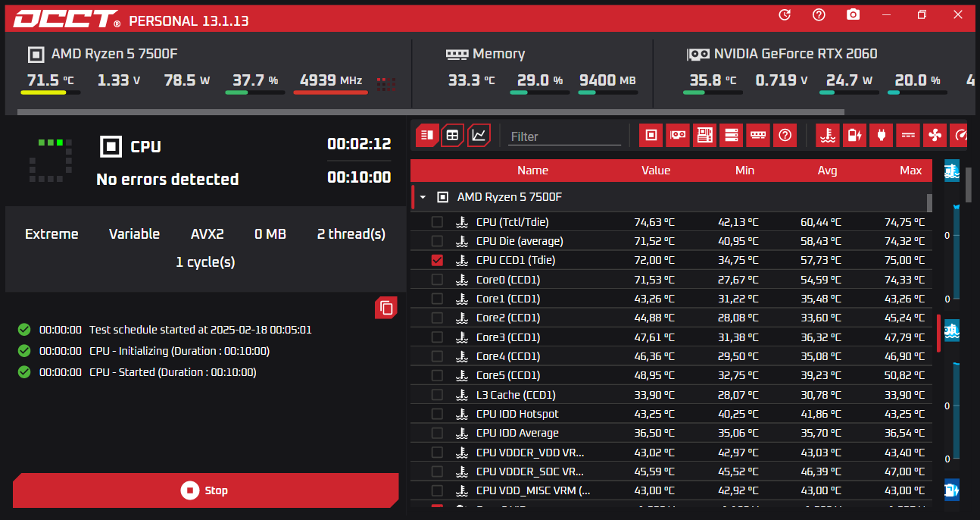Filter sensors by GPU card icon
This screenshot has width=980, height=520.
678,136
